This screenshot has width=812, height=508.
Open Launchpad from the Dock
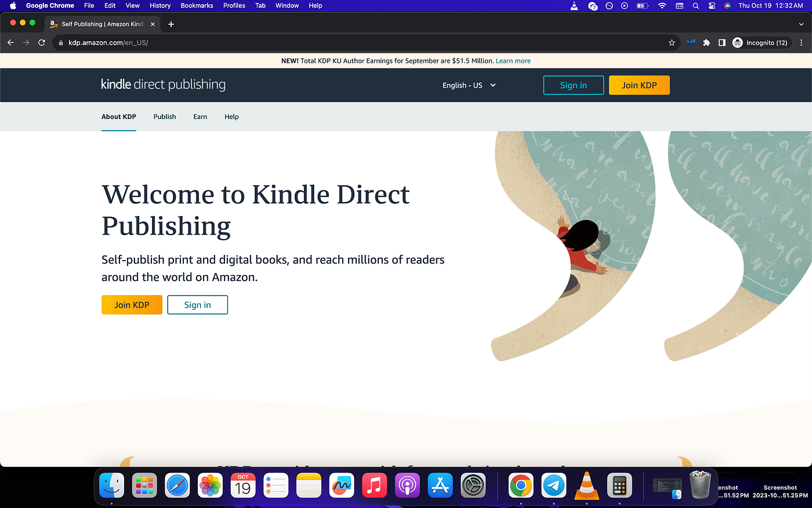pos(144,485)
